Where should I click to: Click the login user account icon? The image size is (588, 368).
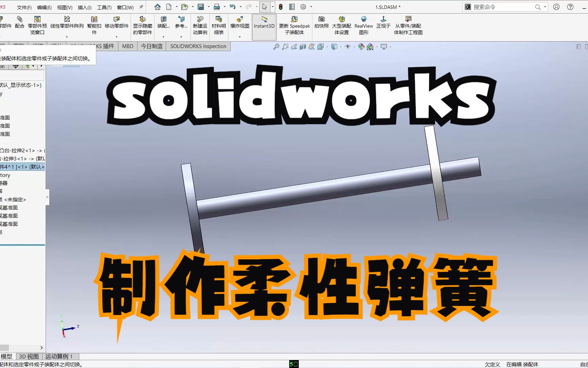click(x=556, y=7)
